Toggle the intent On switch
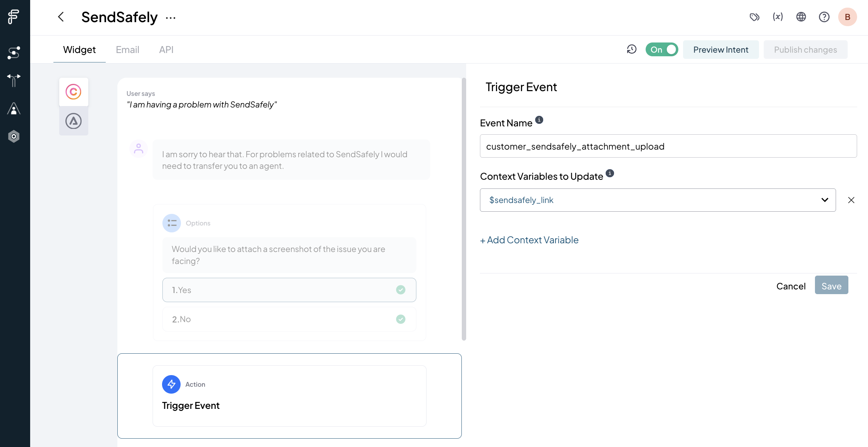Image resolution: width=868 pixels, height=447 pixels. click(662, 49)
